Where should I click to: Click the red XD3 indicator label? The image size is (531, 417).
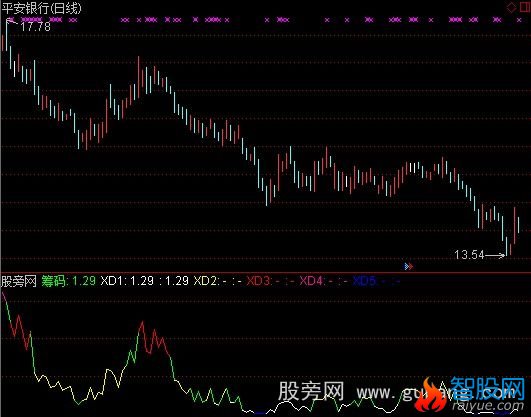(x=259, y=281)
